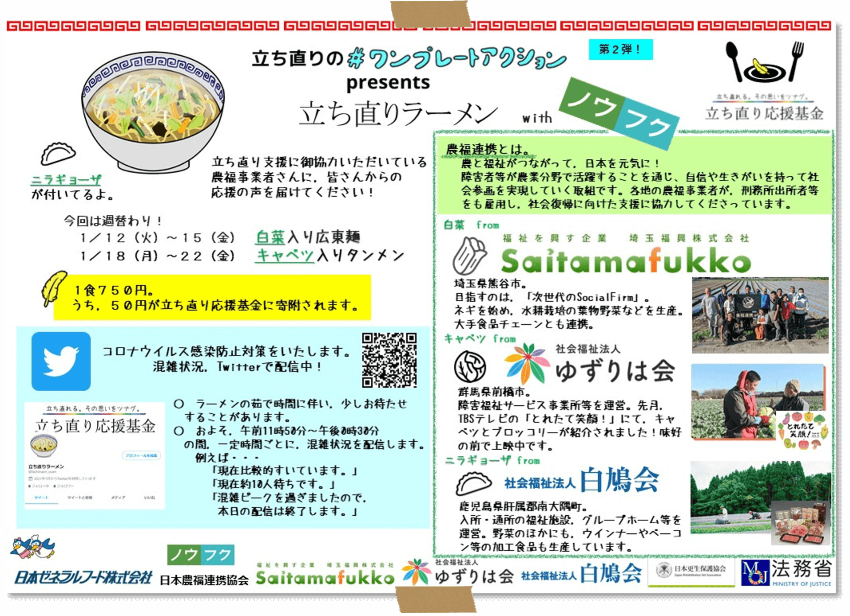
Task: Click the 「現在約10人待ちです。」 example line
Action: (x=273, y=484)
